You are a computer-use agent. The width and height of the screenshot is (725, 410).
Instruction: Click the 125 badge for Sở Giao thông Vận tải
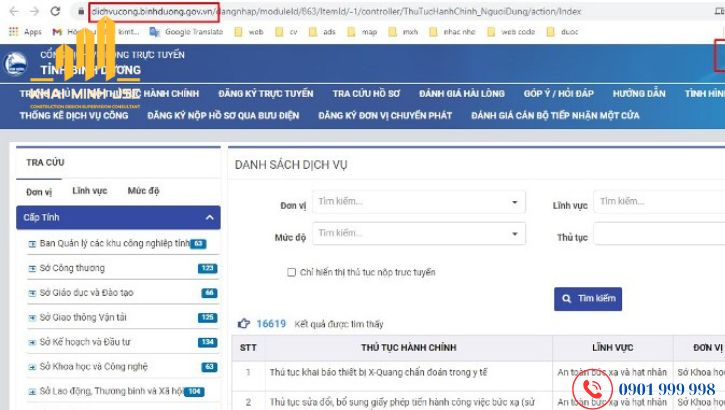tap(208, 318)
